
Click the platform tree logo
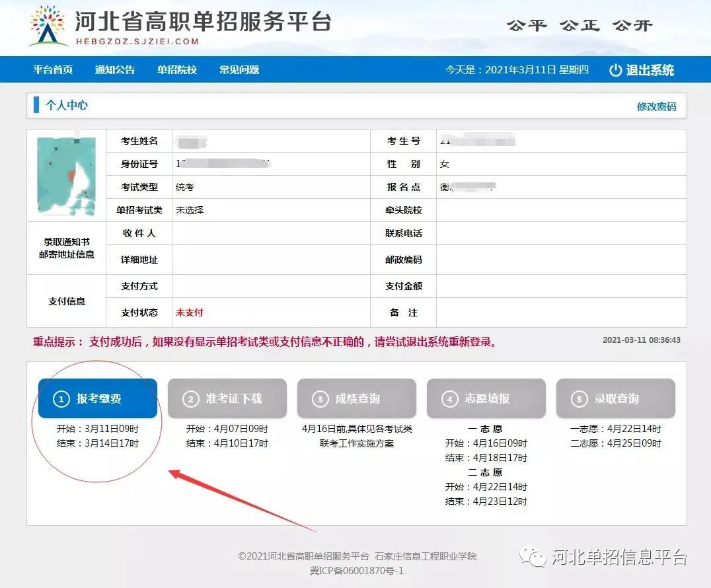(x=48, y=25)
